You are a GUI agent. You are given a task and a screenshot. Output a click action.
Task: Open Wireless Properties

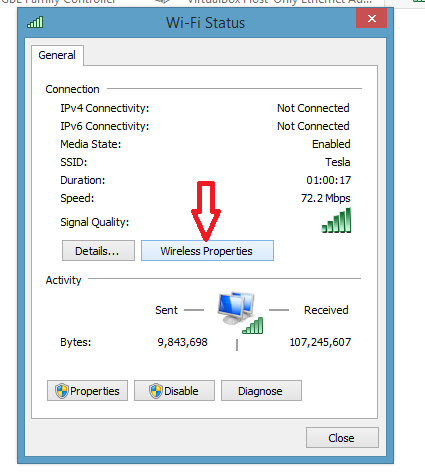[x=207, y=251]
